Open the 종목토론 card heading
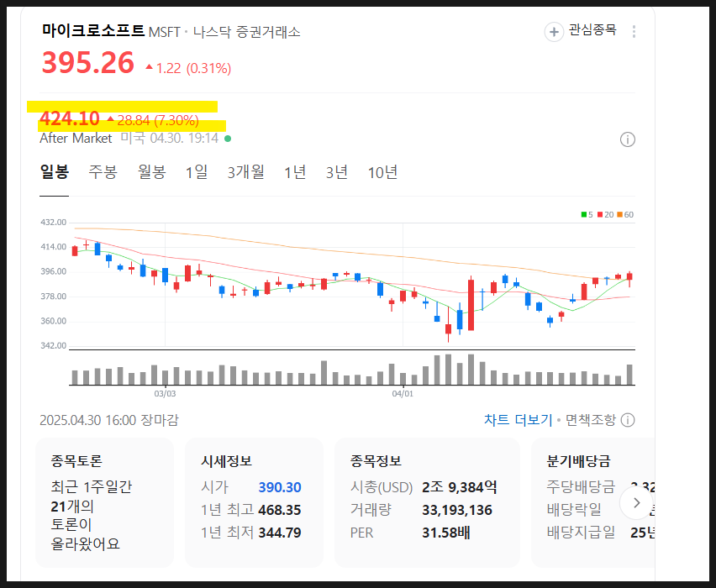716x588 pixels. [76, 460]
